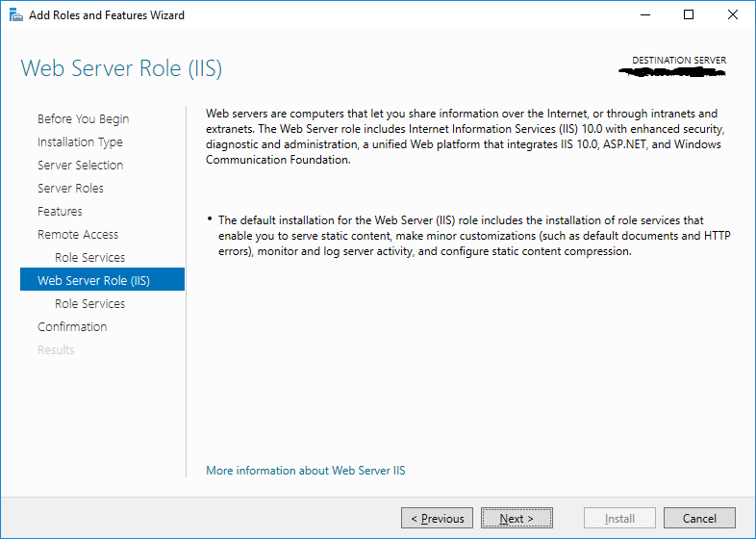
Task: Open the Features step
Action: 60,212
